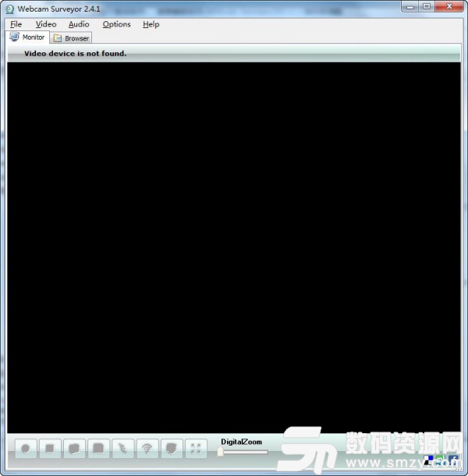The height and width of the screenshot is (476, 468).
Task: Click the fourth bottom toolbar button left of cursor icon
Action: [99, 449]
